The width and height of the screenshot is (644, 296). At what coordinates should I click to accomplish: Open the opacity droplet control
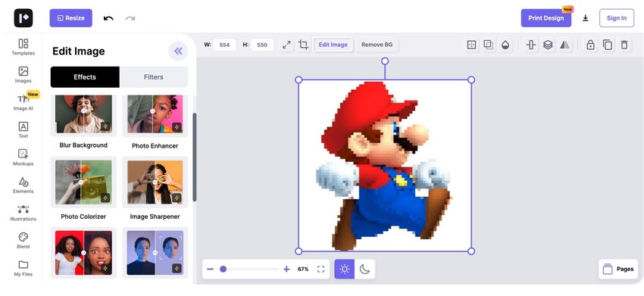(x=505, y=45)
